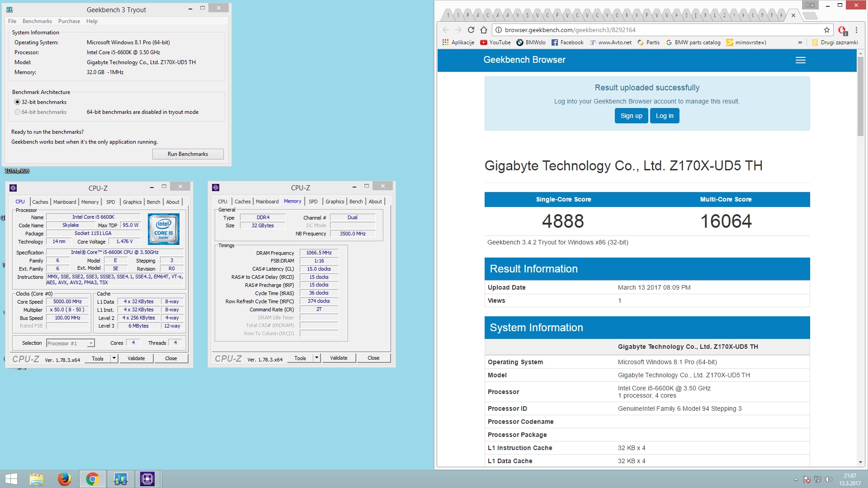Switch to CPU-Z on the taskbar

click(147, 479)
